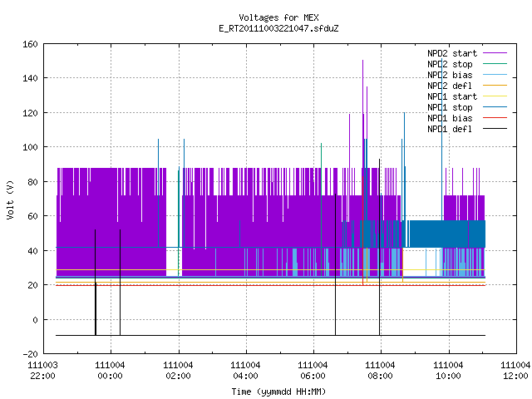Click the purple NPD2 start legend line
532x399 pixels.
coord(495,53)
